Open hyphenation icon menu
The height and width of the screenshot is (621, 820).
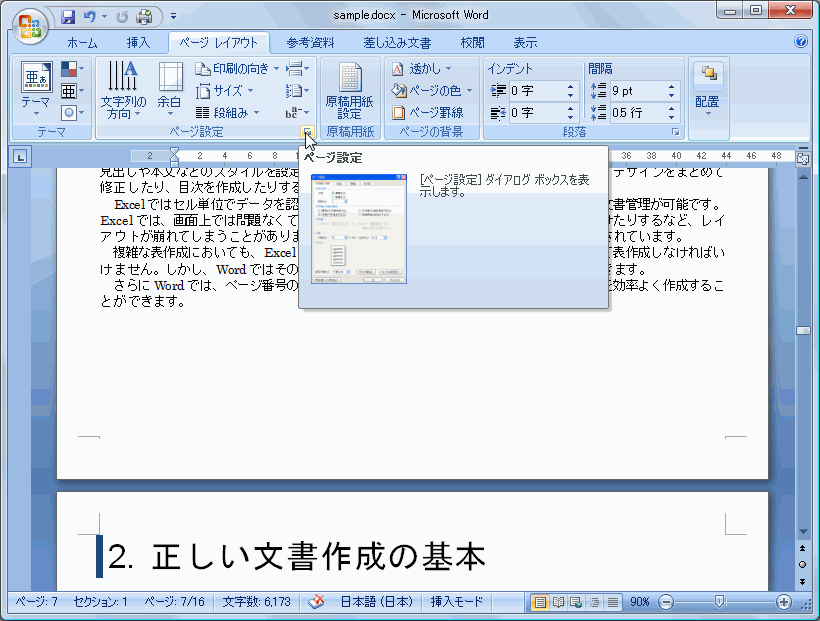(298, 112)
